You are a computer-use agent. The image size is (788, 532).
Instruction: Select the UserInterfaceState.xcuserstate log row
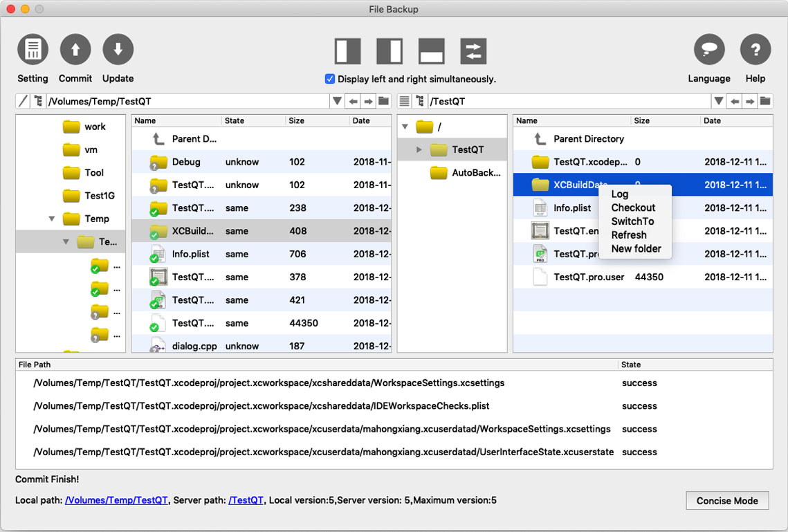[394, 452]
